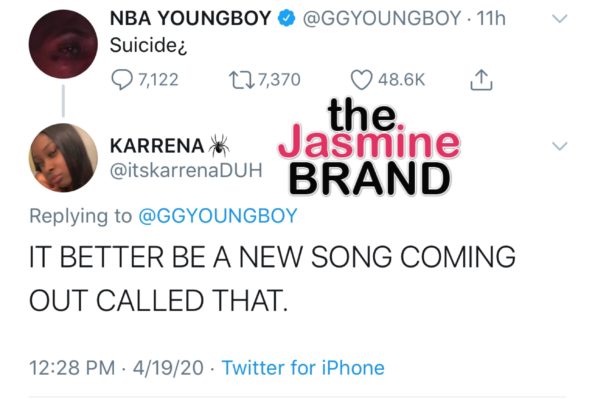595x399 pixels.
Task: Click the 12:28 PM 4/19/20 timestamp
Action: point(116,367)
